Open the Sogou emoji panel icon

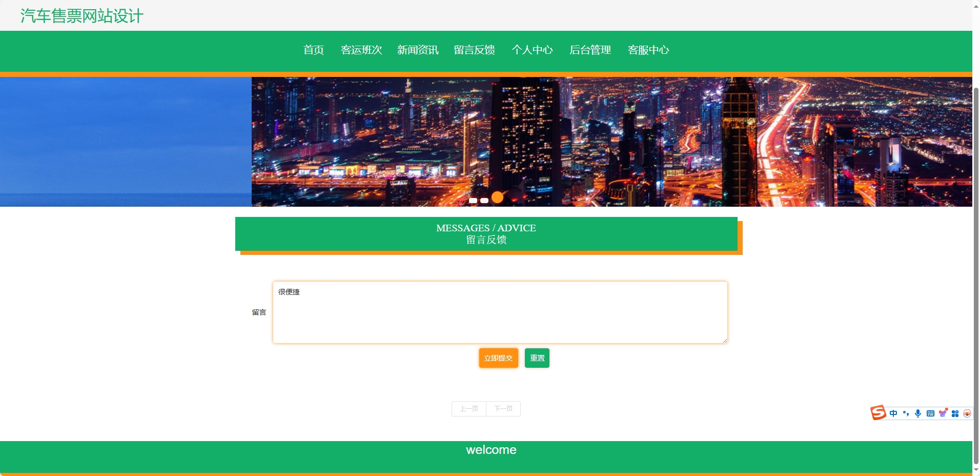click(968, 413)
